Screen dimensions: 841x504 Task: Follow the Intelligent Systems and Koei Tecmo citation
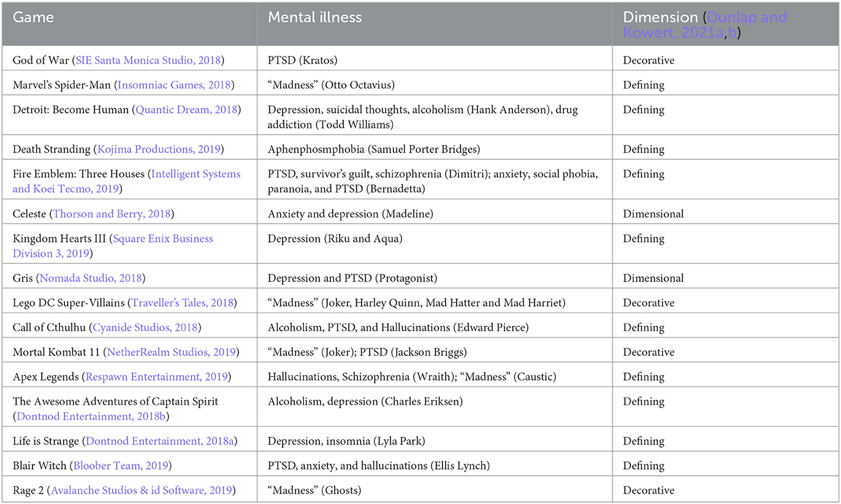tap(127, 181)
